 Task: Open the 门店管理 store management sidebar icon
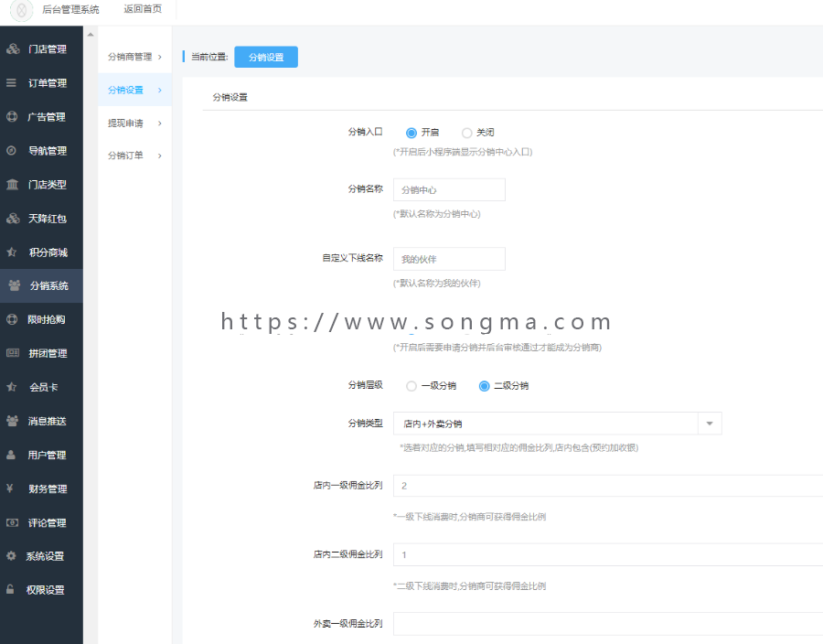tap(11, 48)
